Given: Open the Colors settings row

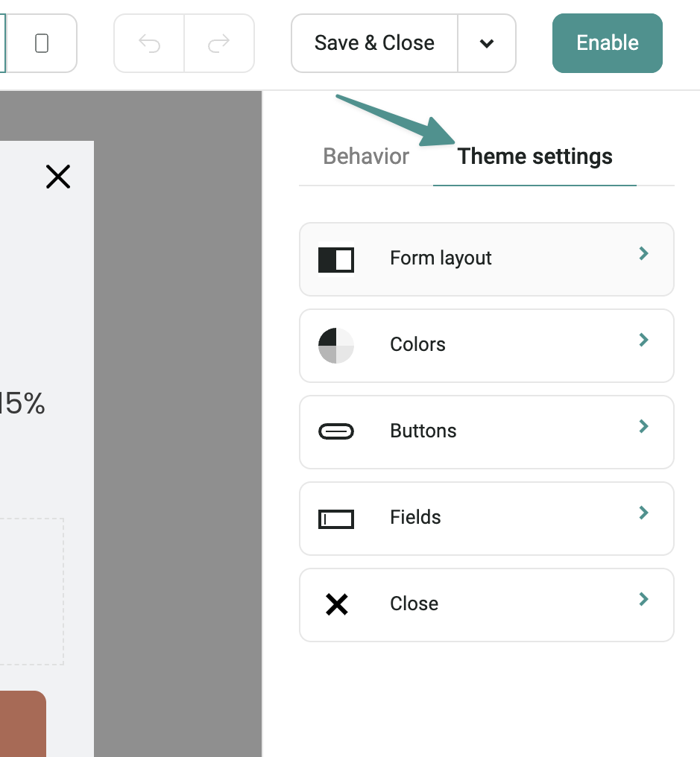Looking at the screenshot, I should click(487, 346).
